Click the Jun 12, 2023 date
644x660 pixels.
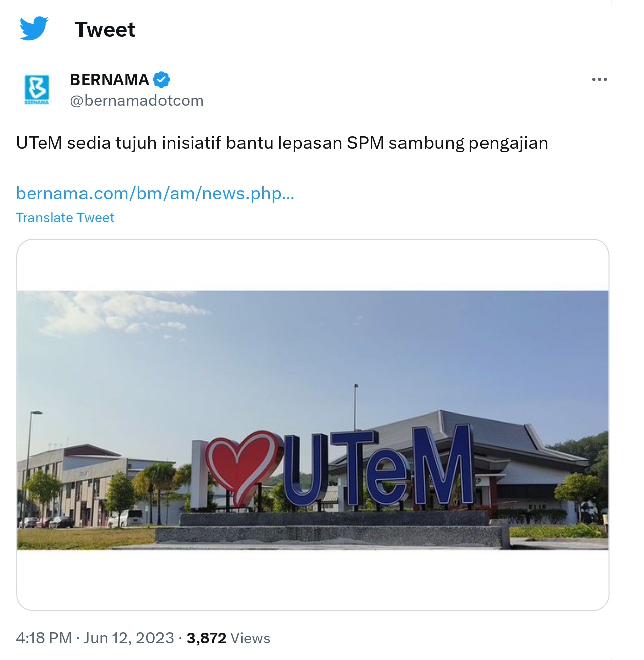click(129, 638)
